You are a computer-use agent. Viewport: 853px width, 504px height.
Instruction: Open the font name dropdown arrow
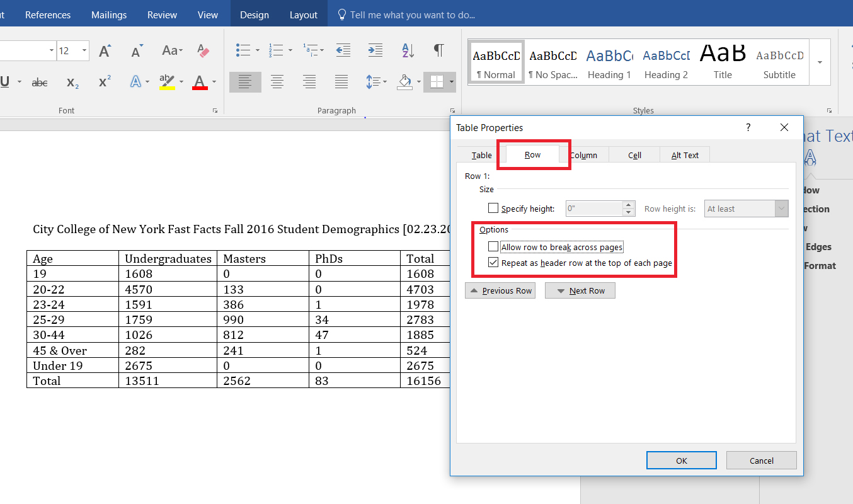pos(52,51)
